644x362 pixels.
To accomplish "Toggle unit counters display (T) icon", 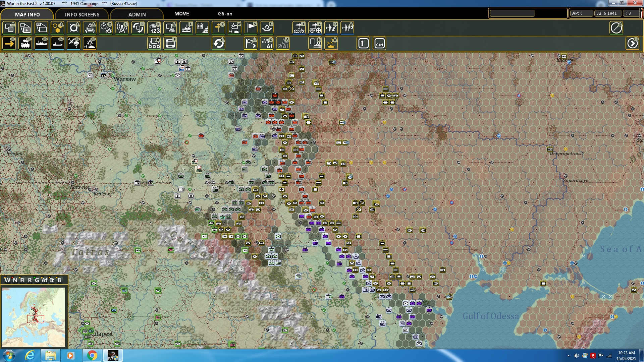I will click(x=9, y=28).
